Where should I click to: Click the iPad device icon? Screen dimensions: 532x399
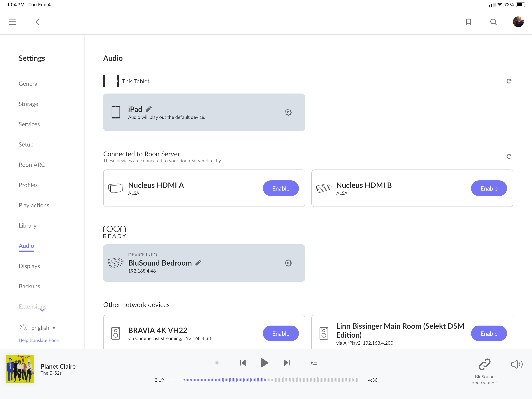(x=115, y=112)
